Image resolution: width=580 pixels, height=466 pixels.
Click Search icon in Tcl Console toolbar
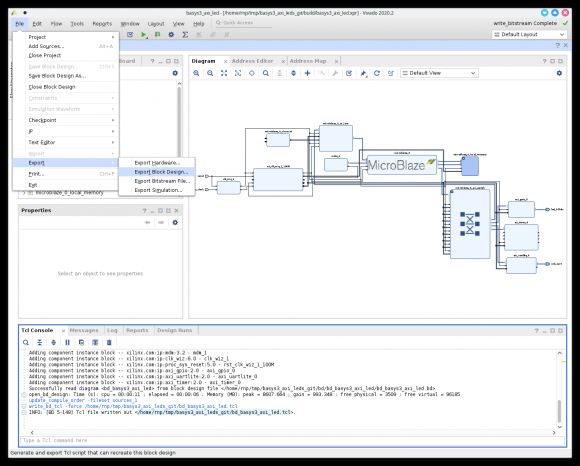(26, 342)
